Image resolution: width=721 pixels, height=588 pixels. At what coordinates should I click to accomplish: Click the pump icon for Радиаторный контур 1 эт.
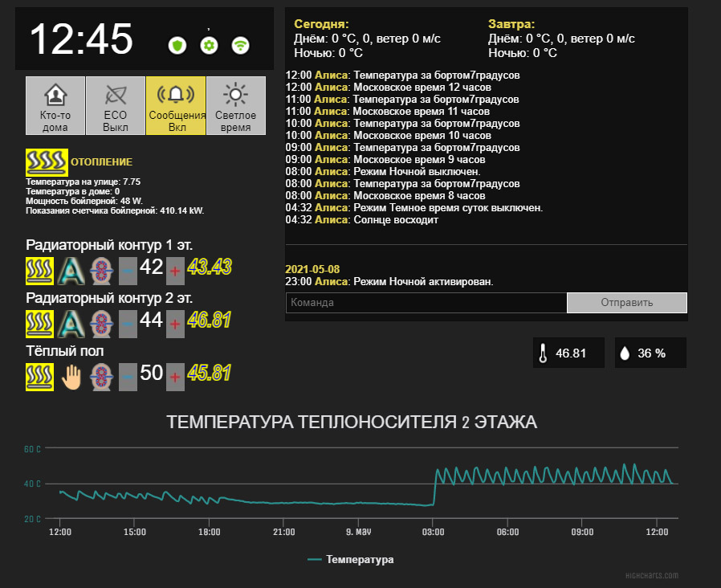[x=101, y=271]
